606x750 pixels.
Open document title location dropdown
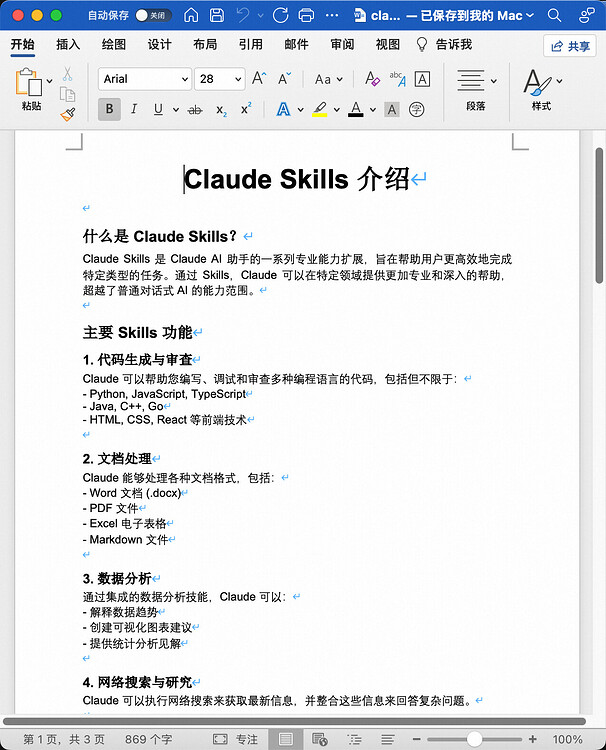pyautogui.click(x=530, y=15)
